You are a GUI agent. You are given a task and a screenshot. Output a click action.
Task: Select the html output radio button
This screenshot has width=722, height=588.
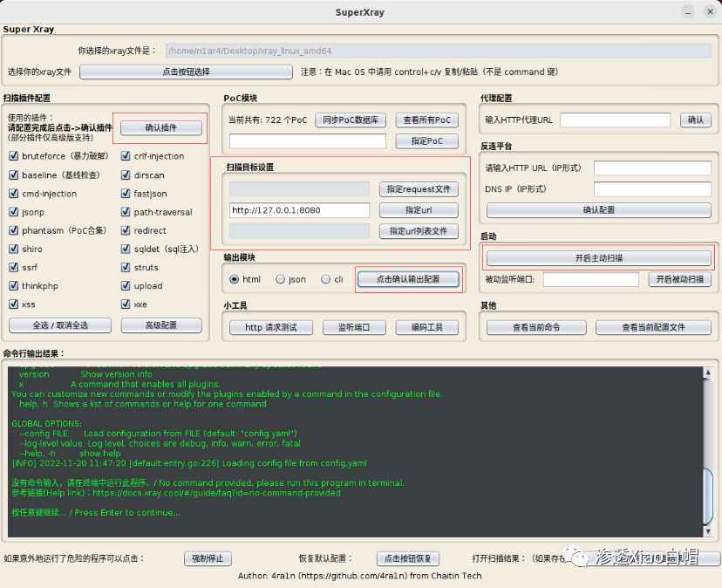pyautogui.click(x=234, y=279)
